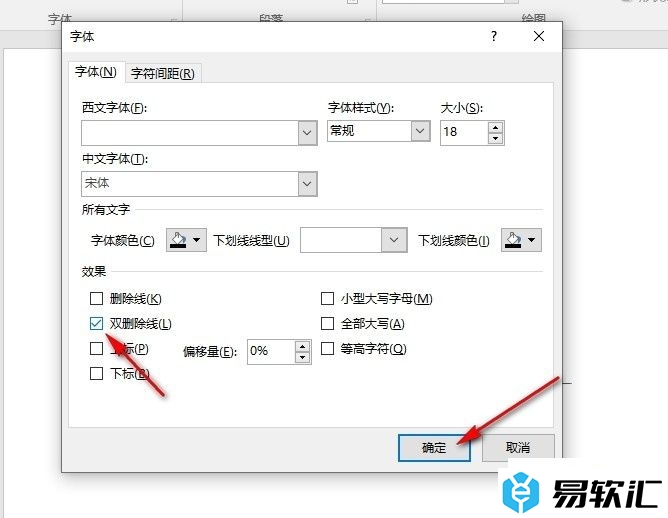Open the 中文字体 宋体 dropdown
668x518 pixels.
pos(307,184)
